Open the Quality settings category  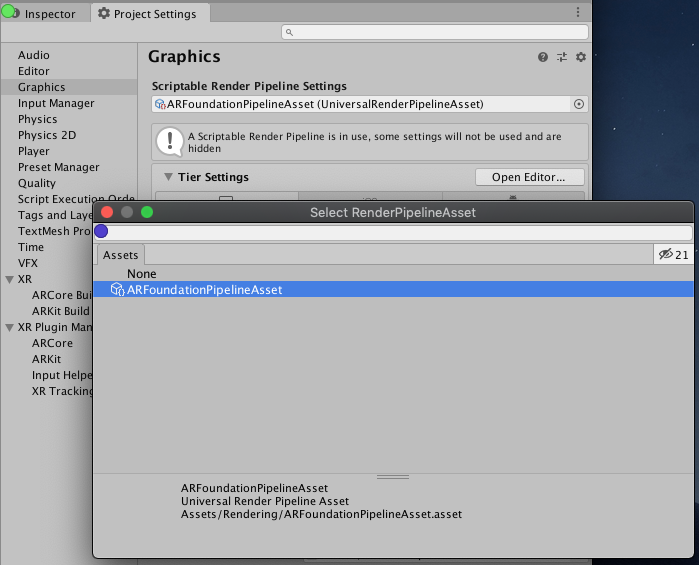[x=37, y=183]
